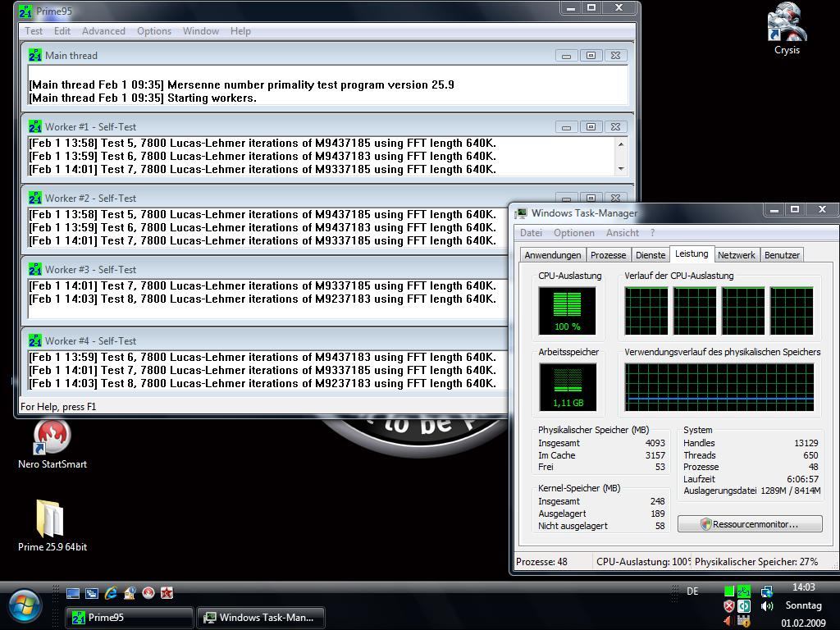Click Worker #1 scrollbar up arrow

pyautogui.click(x=621, y=144)
